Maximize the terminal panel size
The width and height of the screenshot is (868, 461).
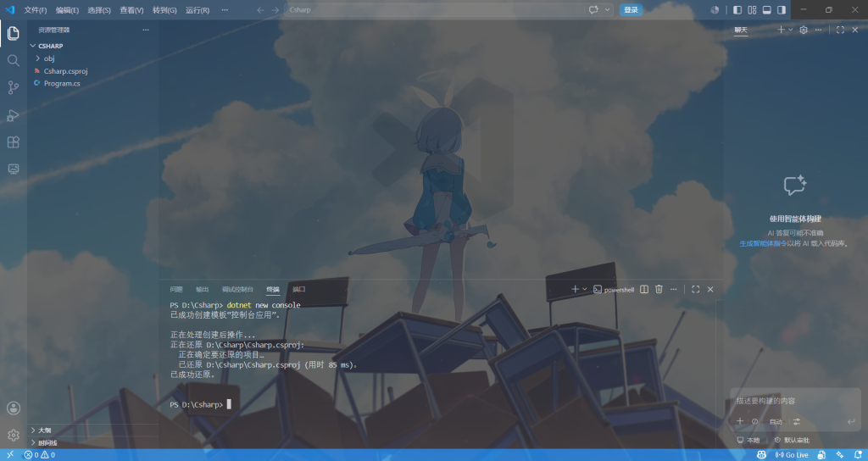(696, 289)
